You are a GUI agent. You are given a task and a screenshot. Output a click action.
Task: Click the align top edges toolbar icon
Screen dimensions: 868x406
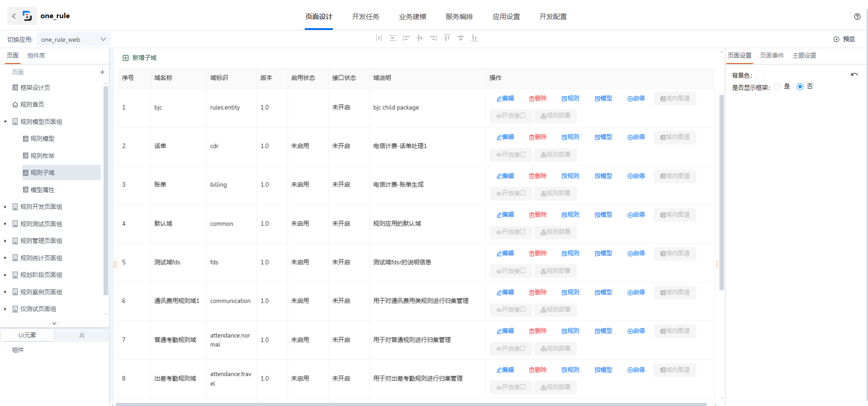[447, 38]
